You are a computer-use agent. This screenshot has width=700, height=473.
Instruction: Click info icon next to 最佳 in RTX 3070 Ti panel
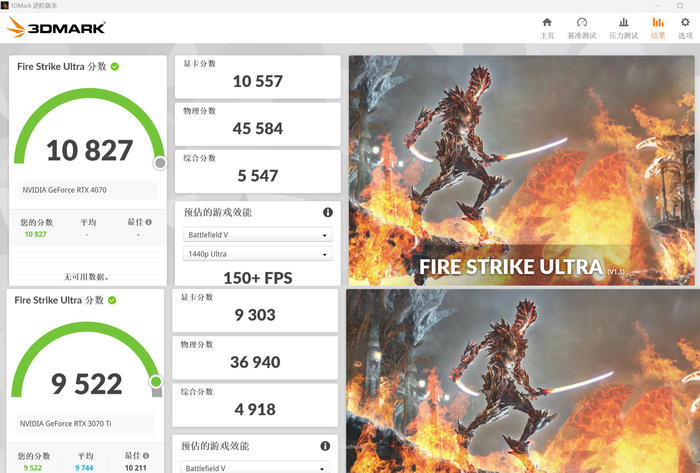click(x=146, y=456)
